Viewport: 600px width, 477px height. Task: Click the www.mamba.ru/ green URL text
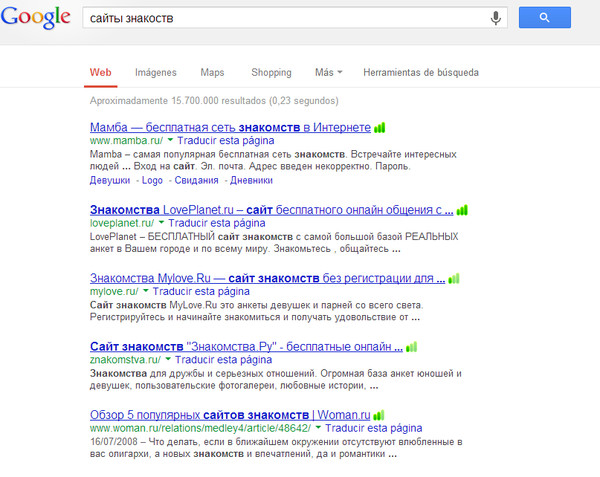127,140
